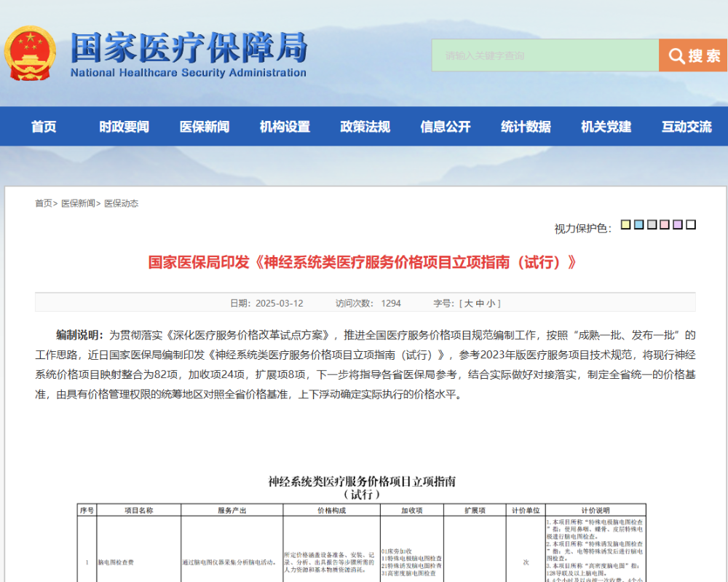Open the 首页 navigation menu item
Screen dimensions: 728x582
pos(44,127)
